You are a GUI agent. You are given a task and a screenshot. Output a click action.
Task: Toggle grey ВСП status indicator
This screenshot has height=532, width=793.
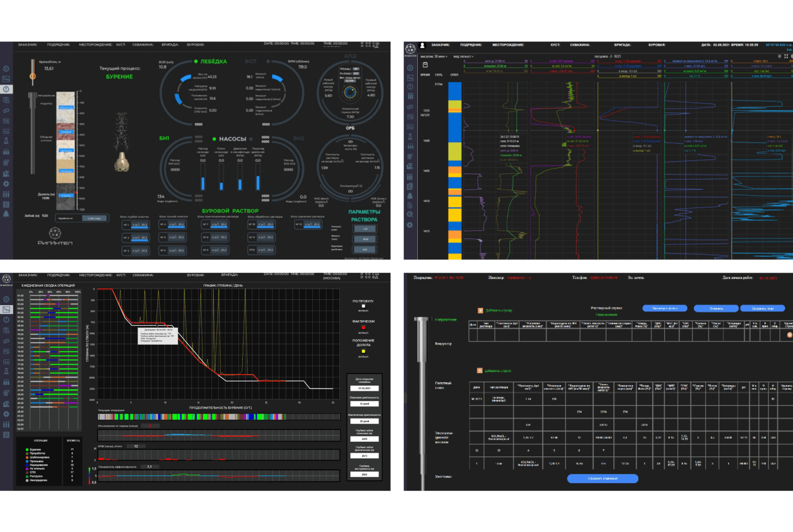coord(268,61)
